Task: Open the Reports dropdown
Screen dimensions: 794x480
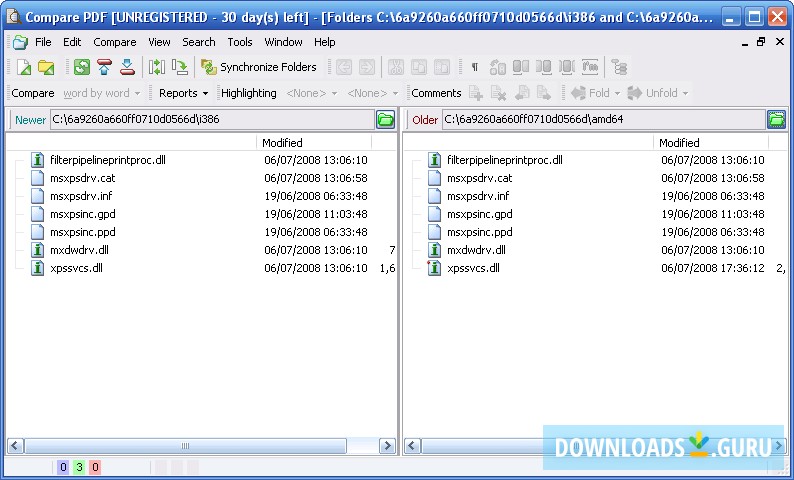Action: pos(183,93)
